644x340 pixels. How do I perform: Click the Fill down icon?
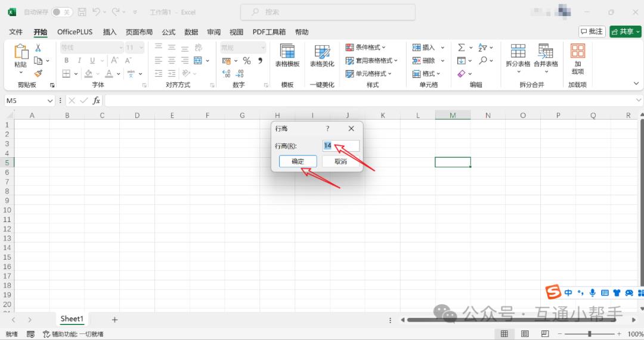tap(462, 60)
